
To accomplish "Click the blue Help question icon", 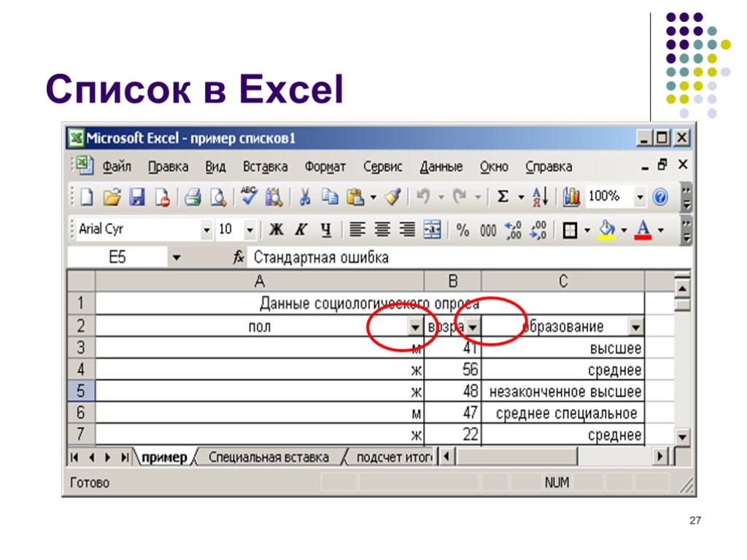I will coord(660,197).
